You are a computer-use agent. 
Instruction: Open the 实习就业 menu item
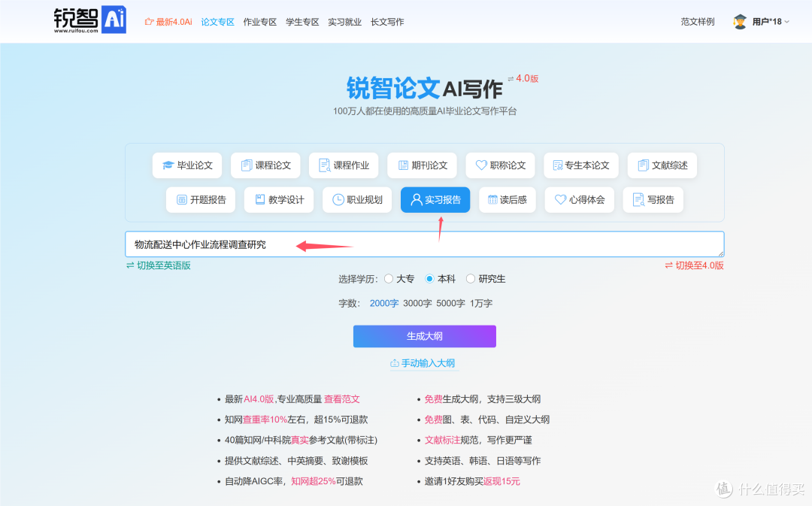(345, 22)
